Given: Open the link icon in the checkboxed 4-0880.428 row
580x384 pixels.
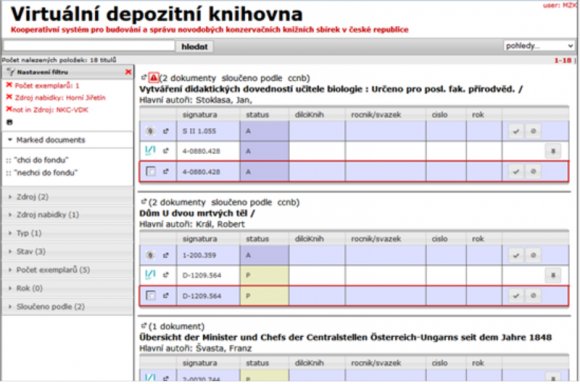Looking at the screenshot, I should (x=166, y=171).
